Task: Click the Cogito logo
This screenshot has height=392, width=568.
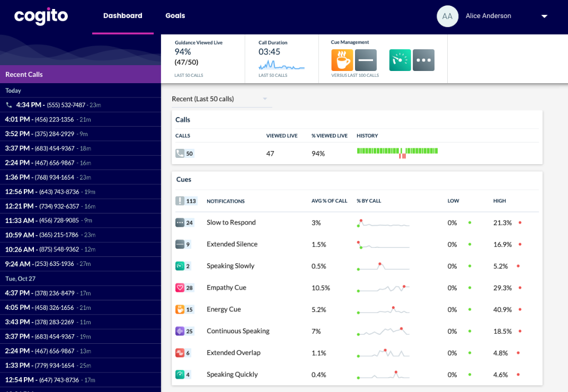Action: (x=41, y=16)
